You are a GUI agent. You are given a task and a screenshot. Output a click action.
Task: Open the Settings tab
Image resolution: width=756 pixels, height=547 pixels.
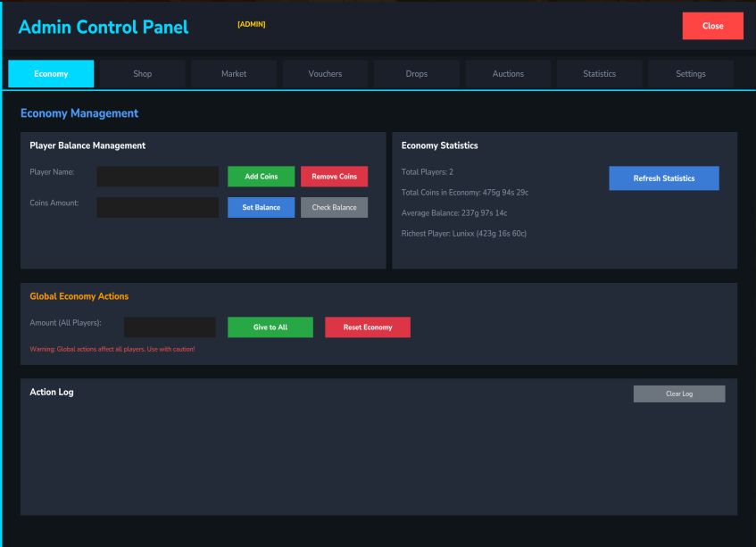691,74
